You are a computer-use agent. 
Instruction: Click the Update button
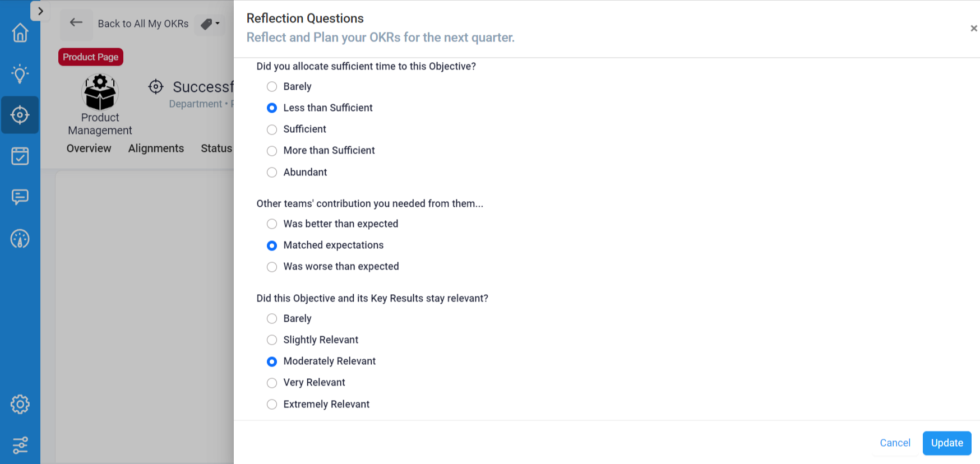pos(947,443)
